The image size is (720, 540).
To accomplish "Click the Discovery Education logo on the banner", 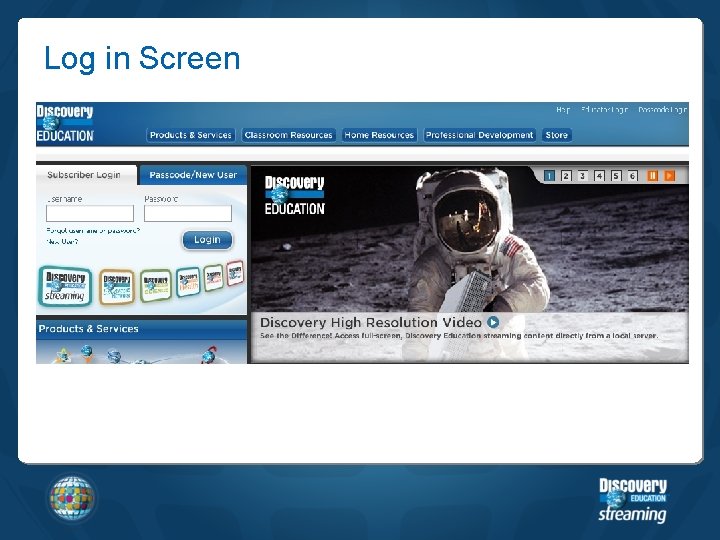I will point(295,196).
